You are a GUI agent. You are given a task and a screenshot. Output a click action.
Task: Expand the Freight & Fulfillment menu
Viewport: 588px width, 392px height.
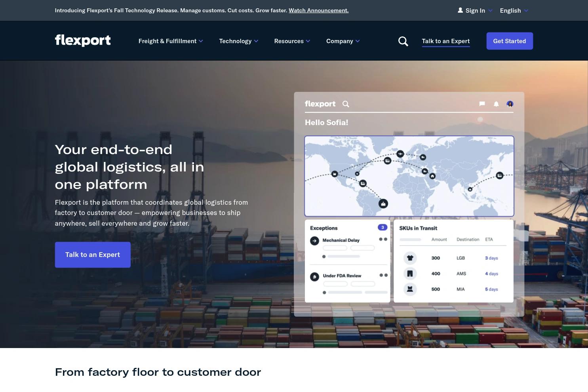click(x=171, y=41)
